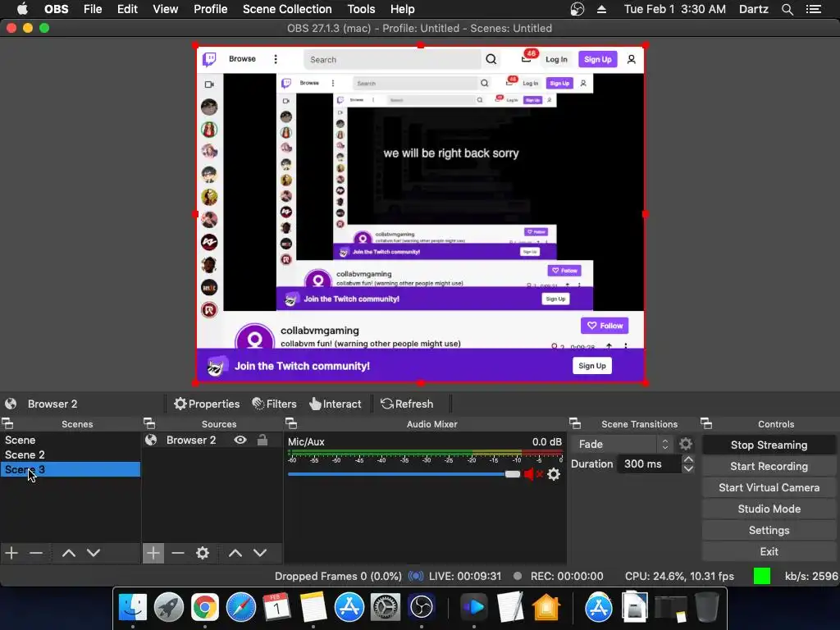Viewport: 840px width, 630px height.
Task: Pop out the Scenes dock panel
Action: coord(7,424)
